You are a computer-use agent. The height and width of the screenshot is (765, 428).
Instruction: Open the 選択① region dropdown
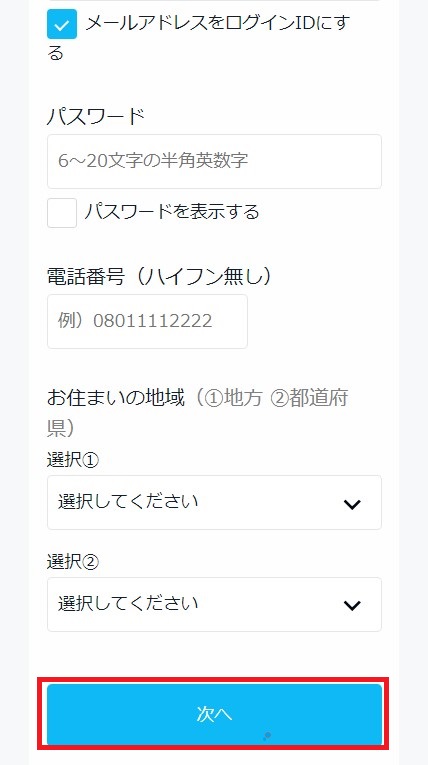pyautogui.click(x=214, y=503)
